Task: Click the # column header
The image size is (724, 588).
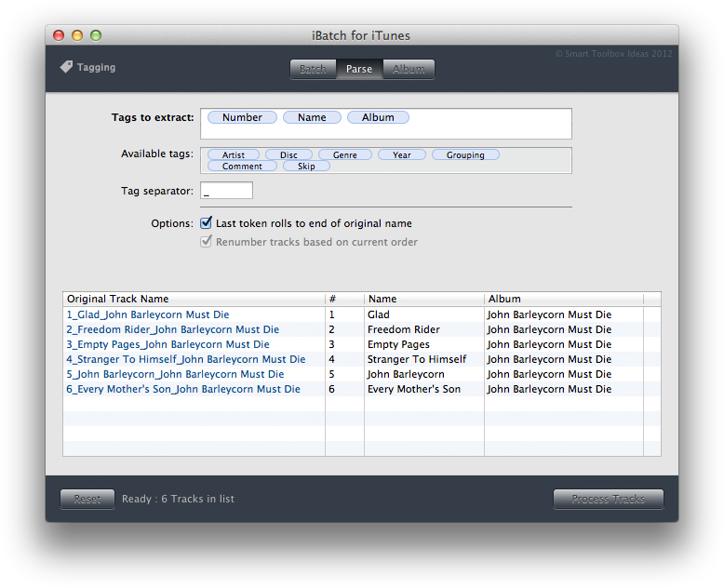Action: pos(344,299)
